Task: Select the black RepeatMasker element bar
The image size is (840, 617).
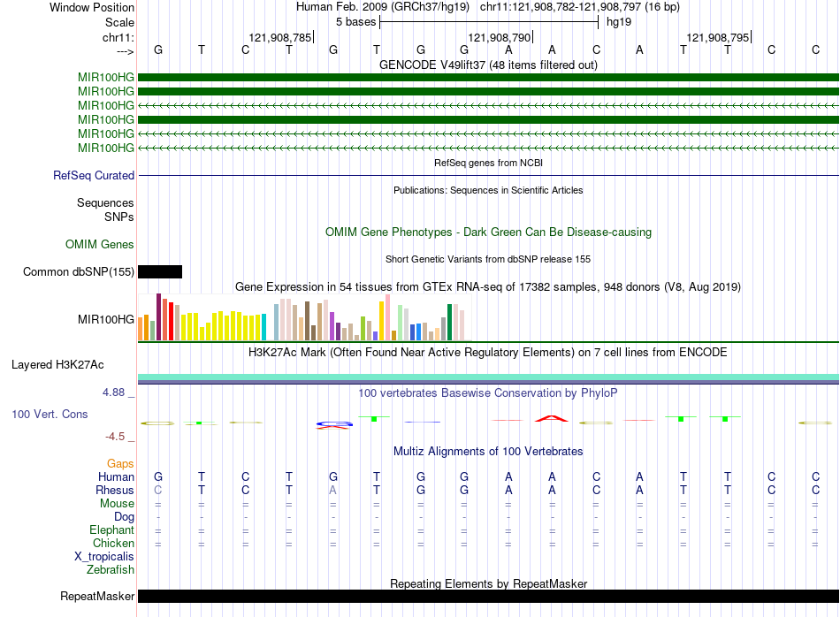Action: 488,596
